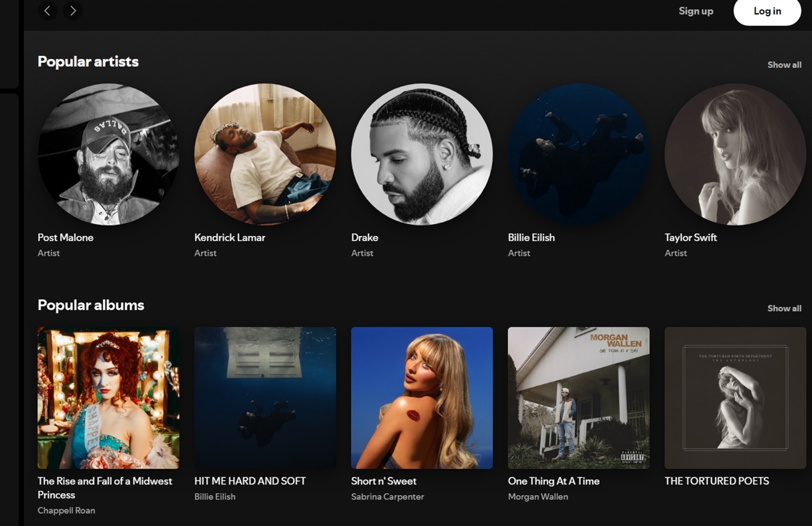Click the Short n' Sweet title
This screenshot has width=812, height=526.
[x=384, y=481]
